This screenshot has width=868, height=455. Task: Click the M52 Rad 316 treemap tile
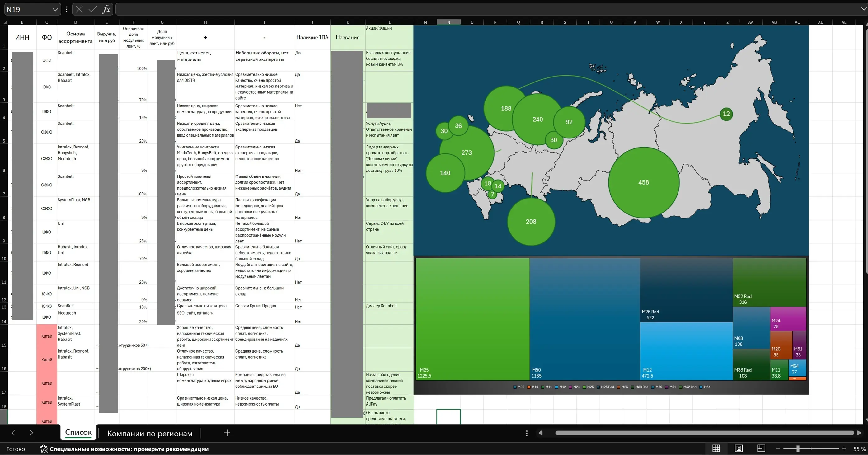point(770,283)
